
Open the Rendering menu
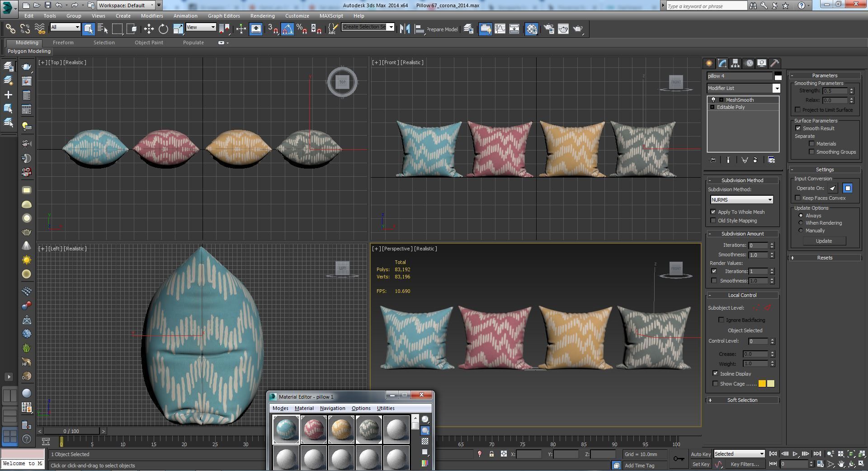click(x=262, y=16)
